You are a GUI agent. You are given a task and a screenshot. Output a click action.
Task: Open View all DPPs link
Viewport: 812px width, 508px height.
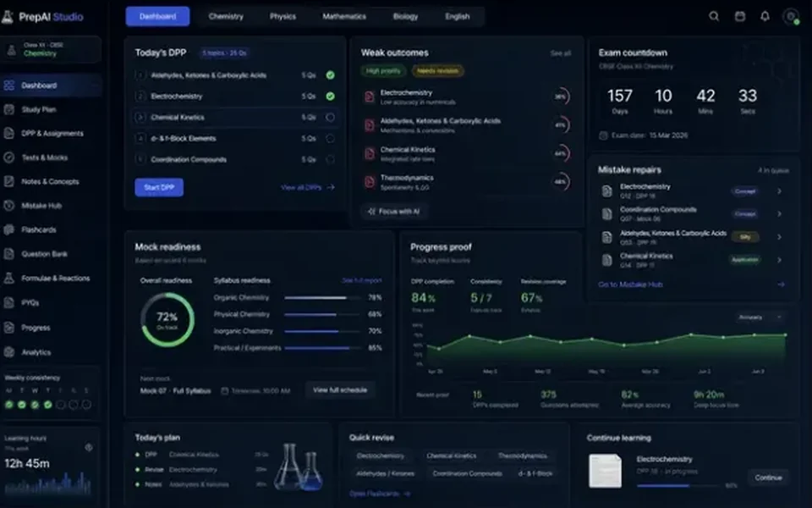308,187
